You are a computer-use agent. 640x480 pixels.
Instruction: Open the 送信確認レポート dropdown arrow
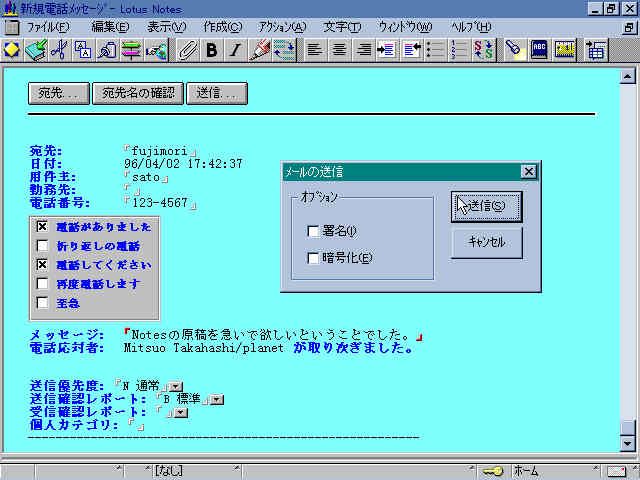(217, 399)
